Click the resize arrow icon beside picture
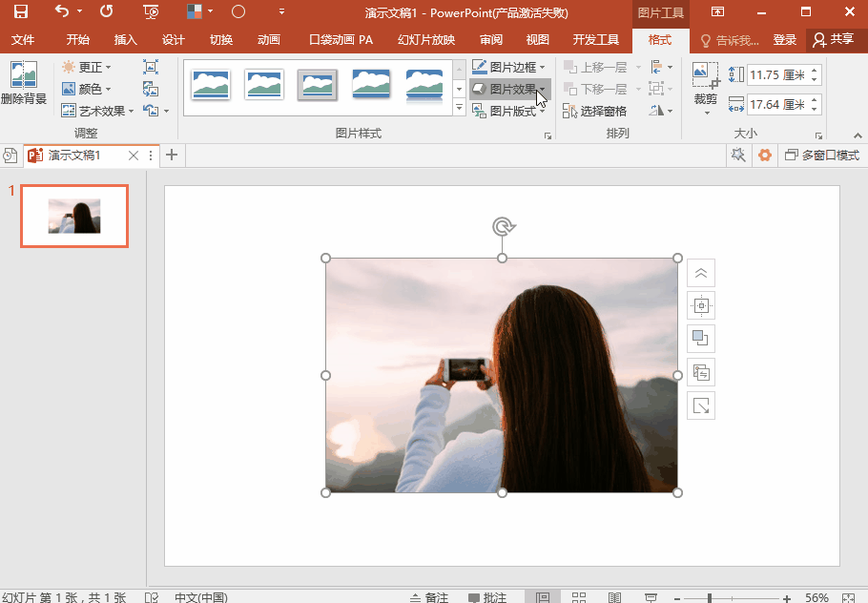Viewport: 868px width, 603px height. click(701, 405)
